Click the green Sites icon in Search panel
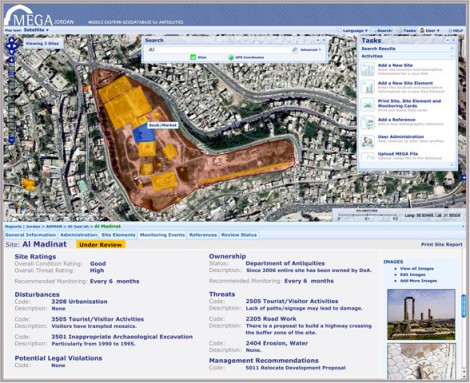470x383 pixels. (x=193, y=57)
